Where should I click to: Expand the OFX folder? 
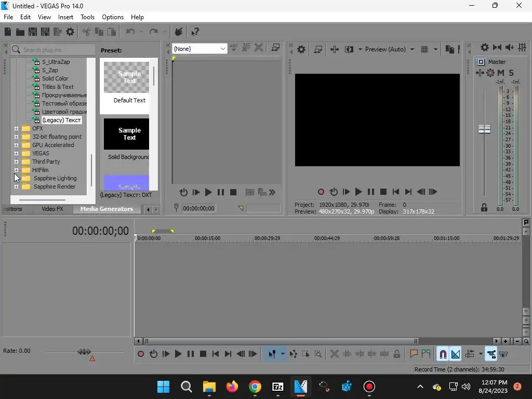click(x=16, y=129)
